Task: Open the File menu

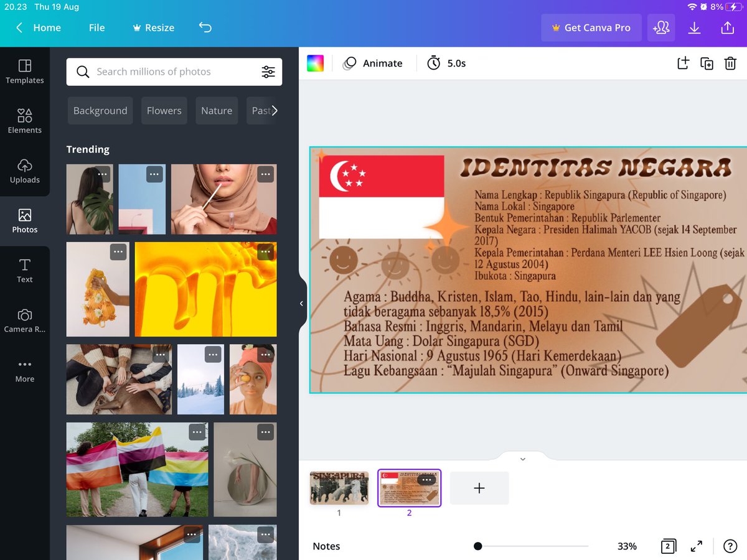Action: 96,27
